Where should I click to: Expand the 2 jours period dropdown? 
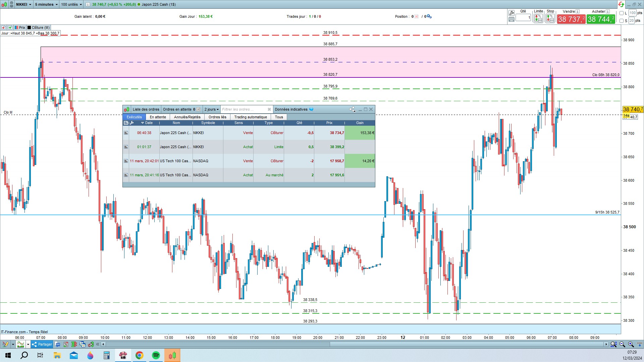[x=211, y=109]
